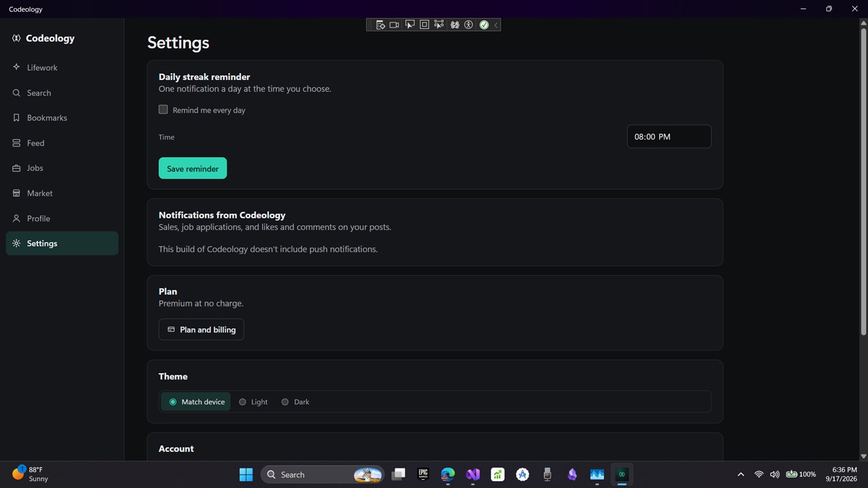Open the blue compass app on the taskbar
Image resolution: width=868 pixels, height=488 pixels.
(x=522, y=474)
